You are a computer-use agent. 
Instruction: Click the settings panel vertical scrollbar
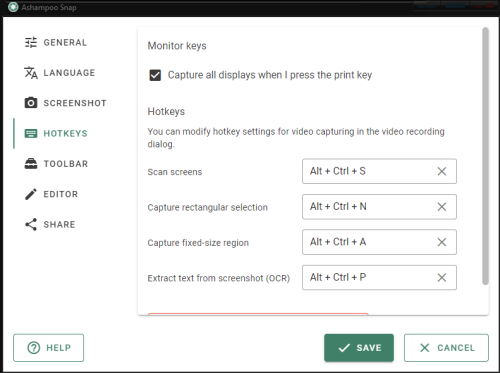pyautogui.click(x=485, y=156)
